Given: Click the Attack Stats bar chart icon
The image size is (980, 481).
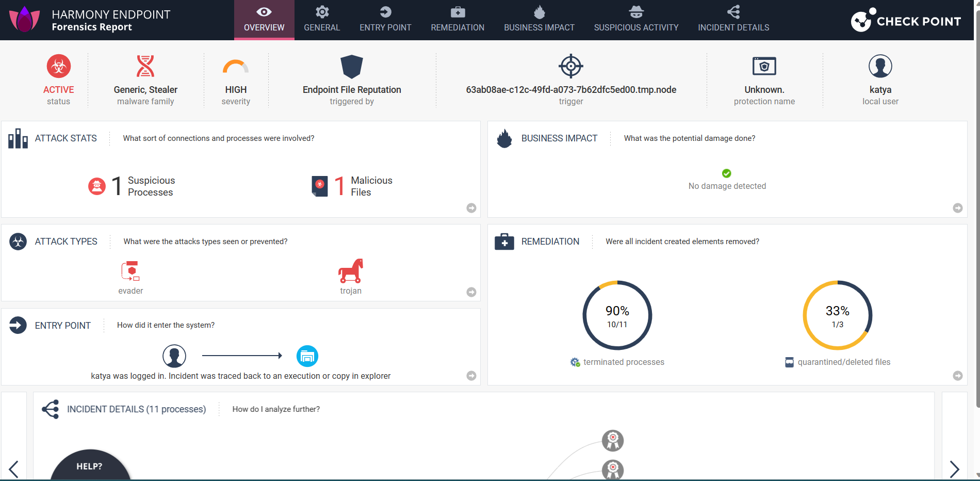Looking at the screenshot, I should click(x=18, y=138).
